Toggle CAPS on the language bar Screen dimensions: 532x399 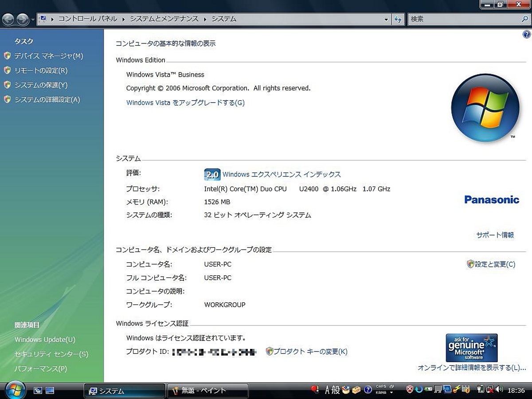click(381, 387)
